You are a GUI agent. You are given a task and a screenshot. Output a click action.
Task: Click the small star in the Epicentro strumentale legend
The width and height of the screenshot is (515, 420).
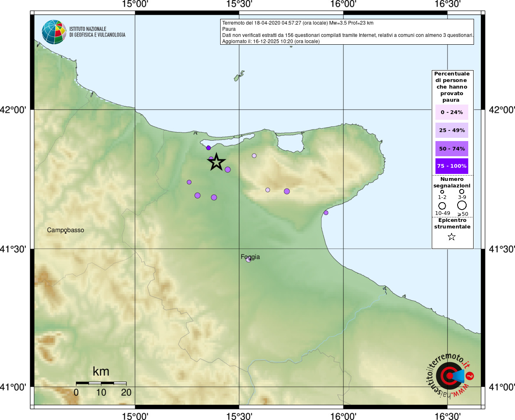[451, 237]
